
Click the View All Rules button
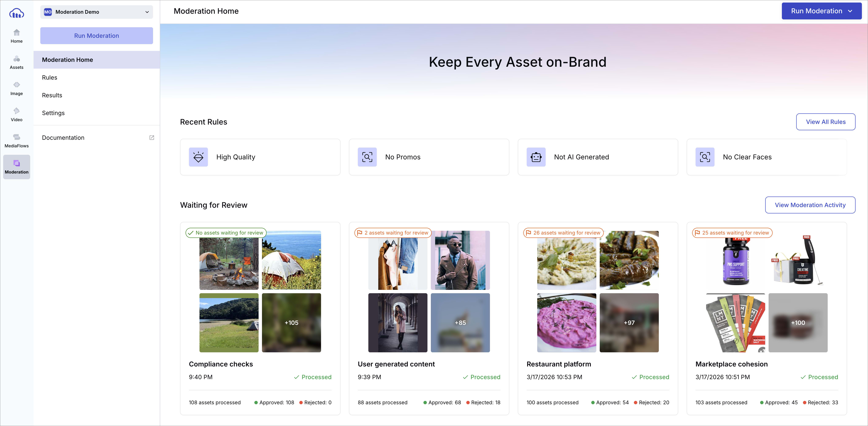pyautogui.click(x=825, y=122)
